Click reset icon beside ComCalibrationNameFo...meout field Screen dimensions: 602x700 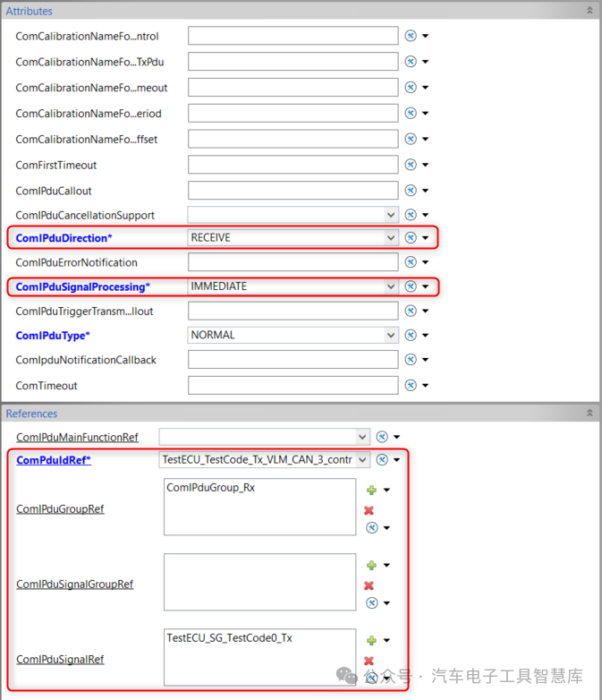(411, 88)
